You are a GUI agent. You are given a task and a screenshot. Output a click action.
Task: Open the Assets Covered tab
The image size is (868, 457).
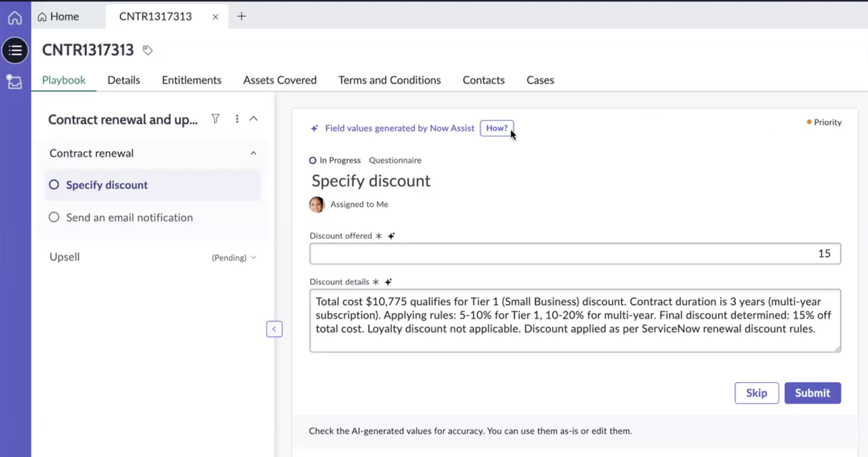pyautogui.click(x=280, y=80)
